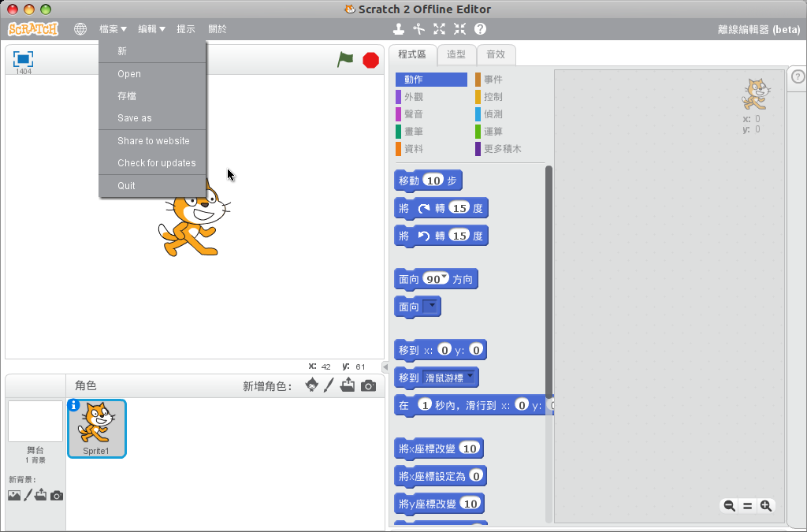The width and height of the screenshot is (807, 532).
Task: Select the Sprite1 thumbnail
Action: point(97,429)
